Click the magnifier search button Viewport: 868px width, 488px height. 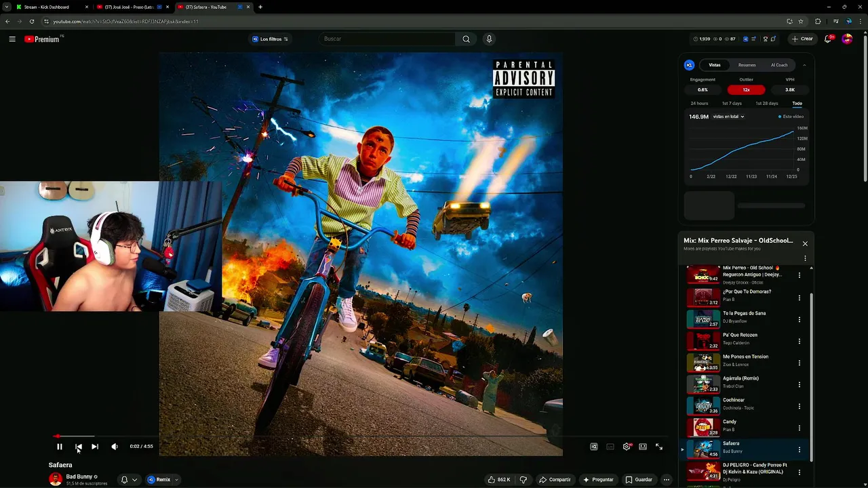[x=466, y=39]
